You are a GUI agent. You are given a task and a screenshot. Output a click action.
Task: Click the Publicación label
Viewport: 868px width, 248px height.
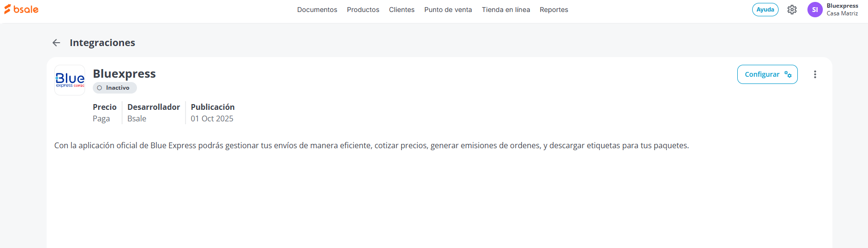click(213, 107)
